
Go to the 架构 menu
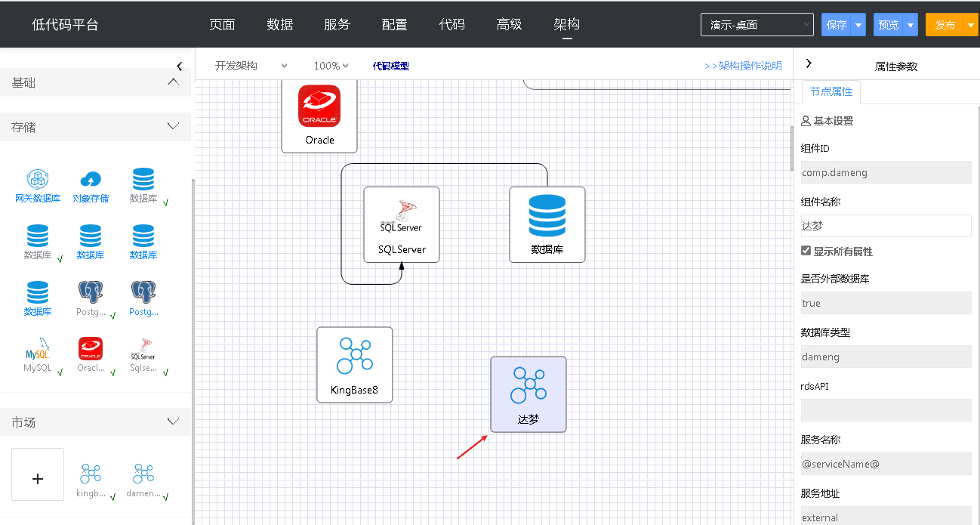pos(567,24)
